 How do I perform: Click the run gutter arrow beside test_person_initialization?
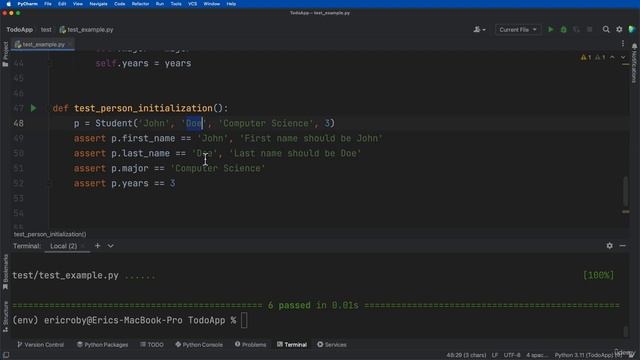point(33,108)
